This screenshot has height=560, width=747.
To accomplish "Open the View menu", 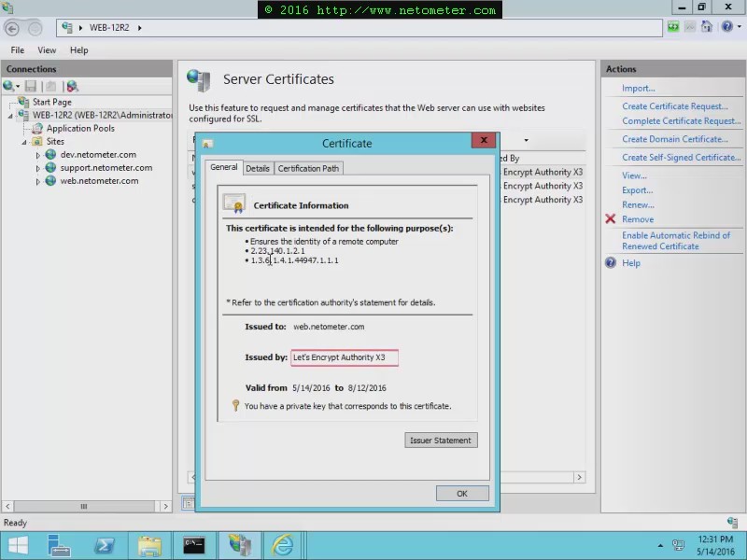I will tap(47, 50).
